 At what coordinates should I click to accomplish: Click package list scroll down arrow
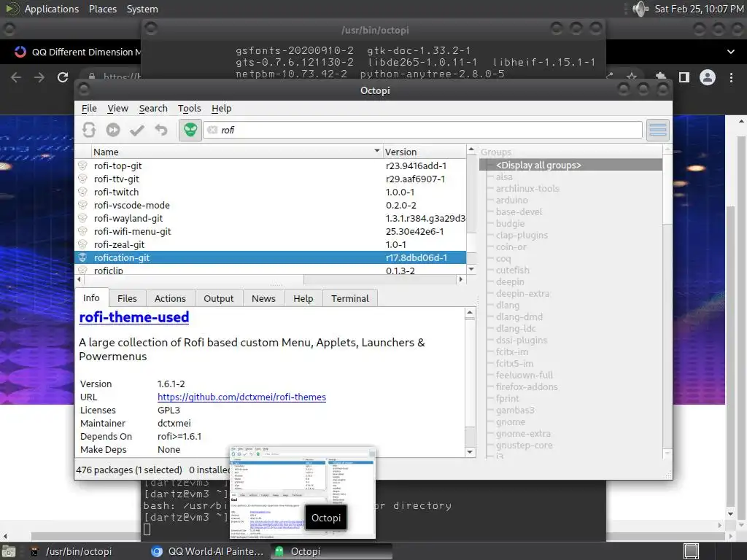click(x=471, y=269)
